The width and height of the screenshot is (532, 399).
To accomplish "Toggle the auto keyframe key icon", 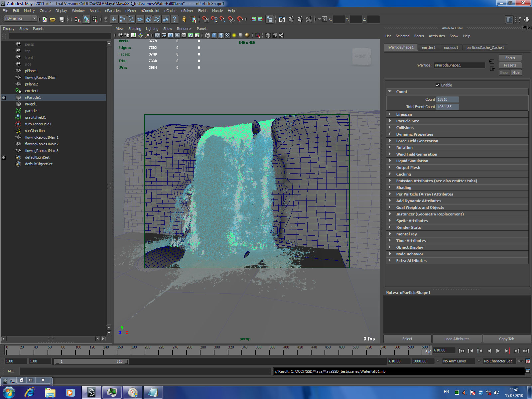I will (520, 361).
